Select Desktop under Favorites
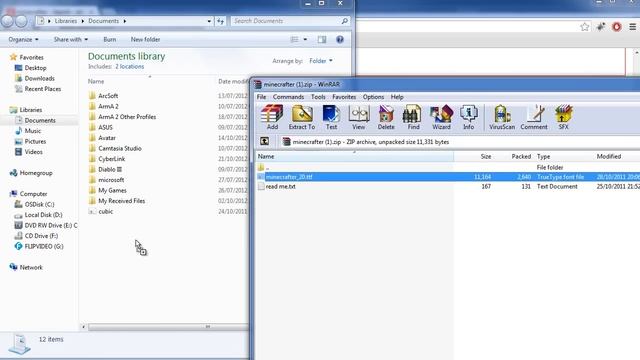 click(35, 68)
